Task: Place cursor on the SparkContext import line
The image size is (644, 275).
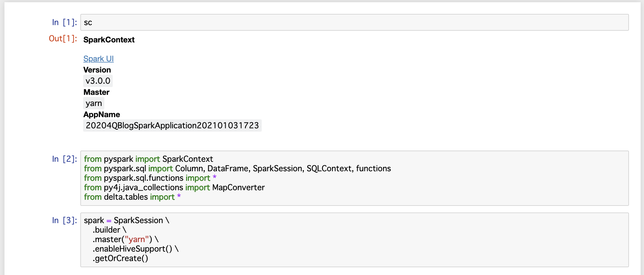Action: coord(148,159)
